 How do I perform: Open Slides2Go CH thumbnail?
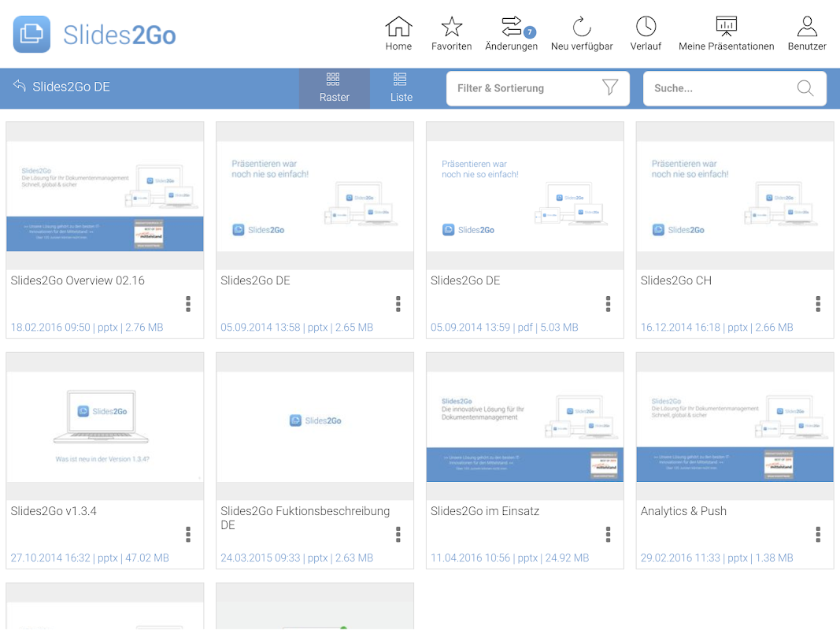(x=735, y=196)
